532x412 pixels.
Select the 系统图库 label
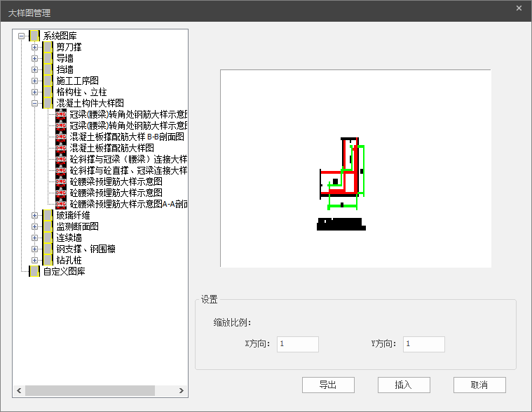[x=60, y=36]
